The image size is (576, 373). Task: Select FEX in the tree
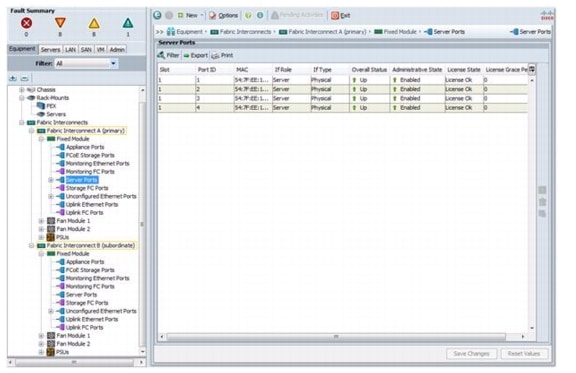click(x=47, y=106)
